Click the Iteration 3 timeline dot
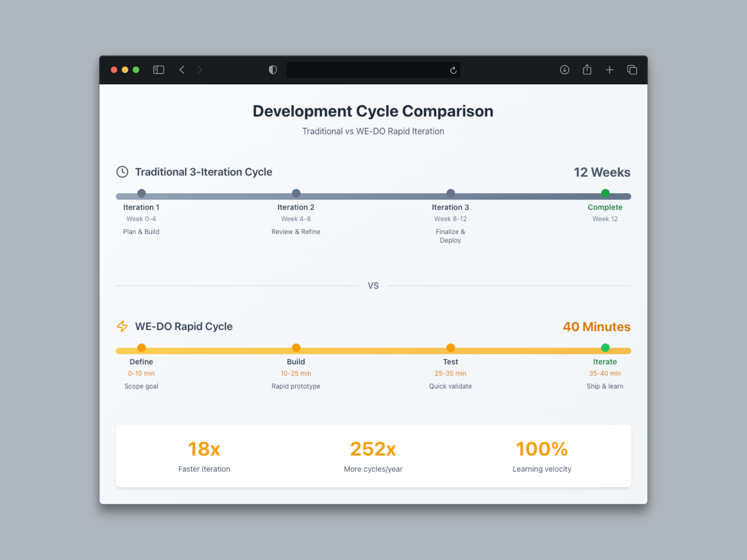Screen dimensions: 747x560 [x=451, y=193]
